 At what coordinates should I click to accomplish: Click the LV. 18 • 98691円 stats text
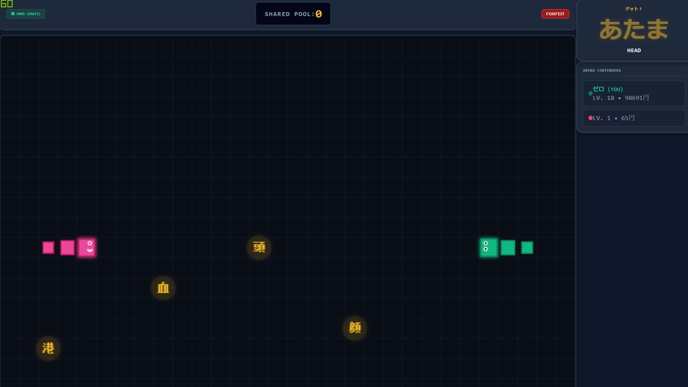[x=620, y=98]
